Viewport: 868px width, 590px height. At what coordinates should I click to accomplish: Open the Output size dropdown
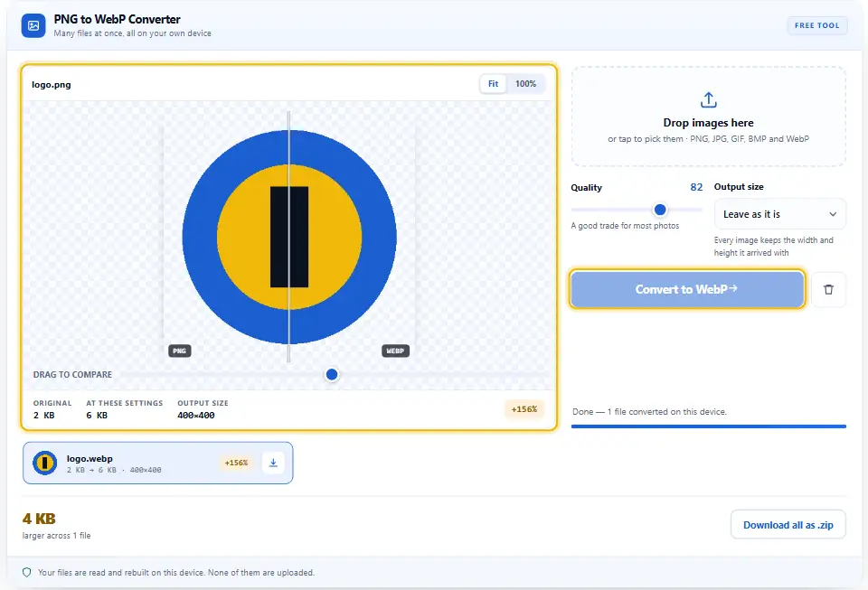(779, 214)
